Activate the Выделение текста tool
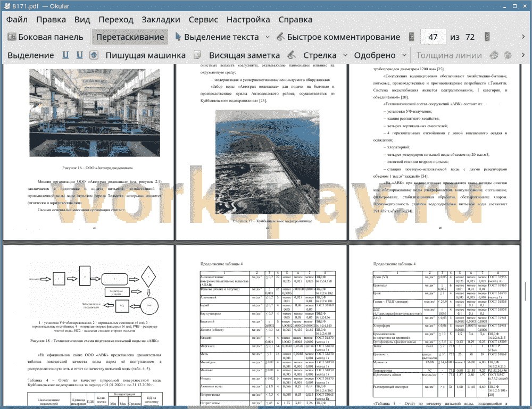Image resolution: width=532 pixels, height=409 pixels. (217, 37)
